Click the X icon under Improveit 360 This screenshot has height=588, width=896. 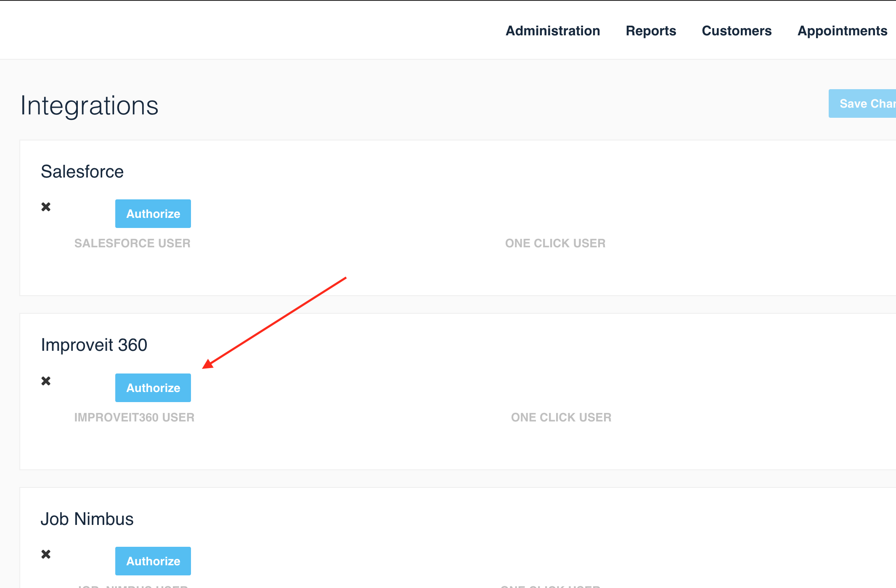[46, 381]
